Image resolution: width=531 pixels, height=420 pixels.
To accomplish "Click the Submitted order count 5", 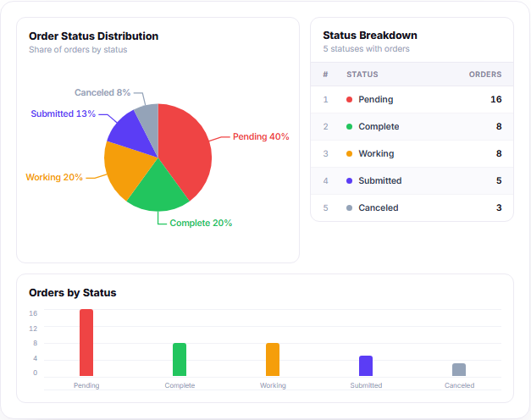I will pos(499,180).
